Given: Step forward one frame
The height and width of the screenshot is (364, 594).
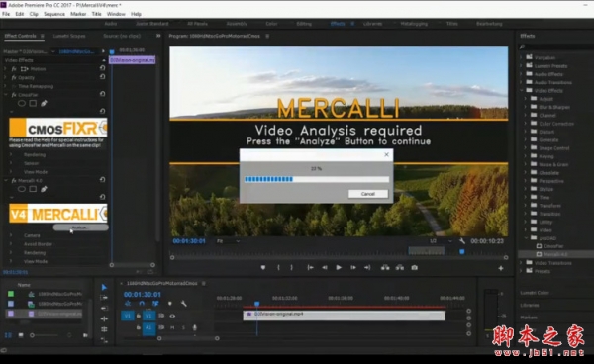Looking at the screenshot, I should pos(353,267).
